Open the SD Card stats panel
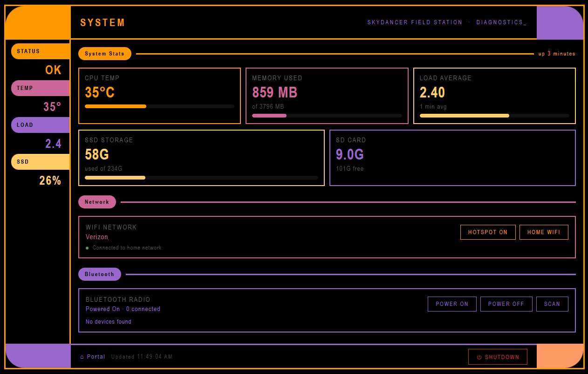This screenshot has height=374, width=588. 452,158
